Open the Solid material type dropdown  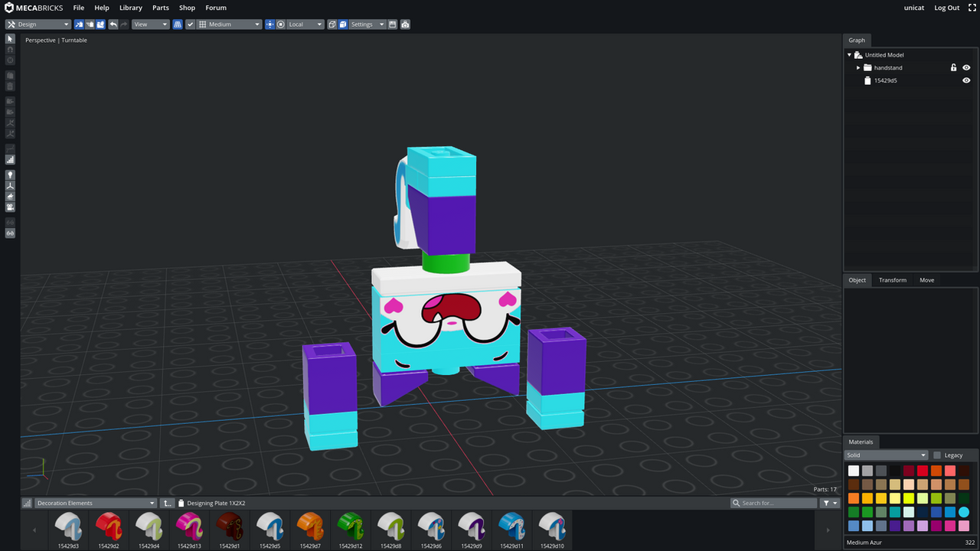(x=886, y=455)
